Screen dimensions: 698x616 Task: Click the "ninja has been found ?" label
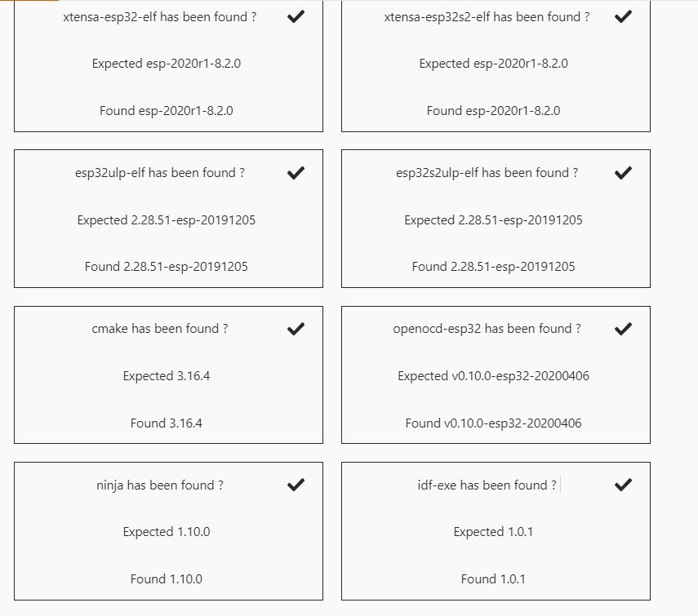click(160, 485)
